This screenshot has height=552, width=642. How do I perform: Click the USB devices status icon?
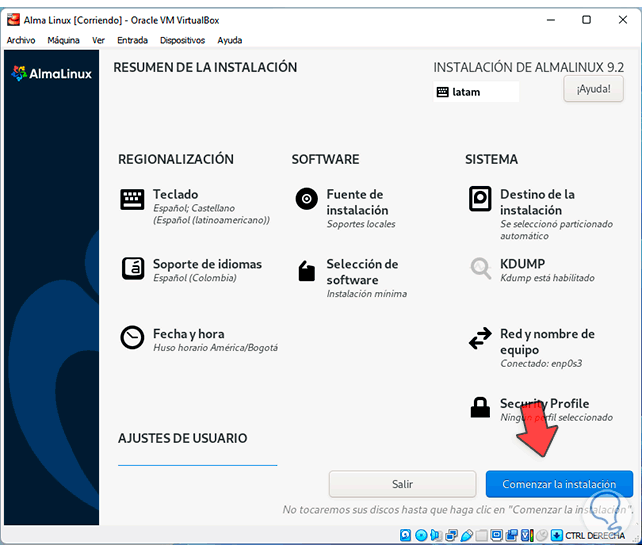pos(466,535)
